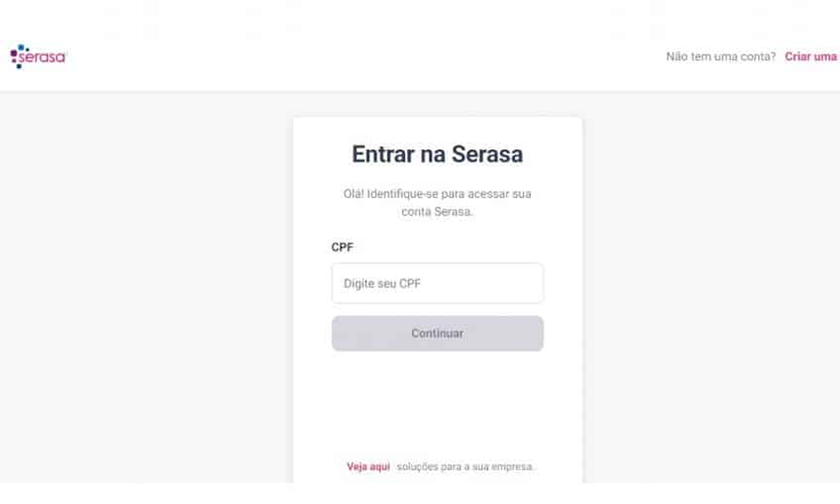Click the "Não tem uma conta?" text
The height and width of the screenshot is (504, 840).
click(x=721, y=57)
